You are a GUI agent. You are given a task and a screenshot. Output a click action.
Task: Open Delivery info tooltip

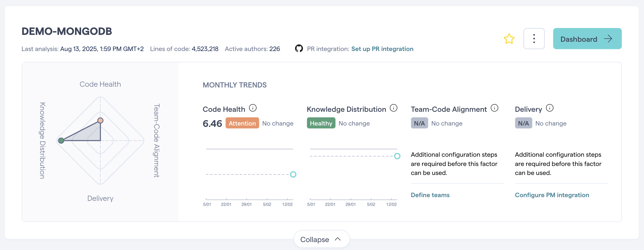[550, 108]
